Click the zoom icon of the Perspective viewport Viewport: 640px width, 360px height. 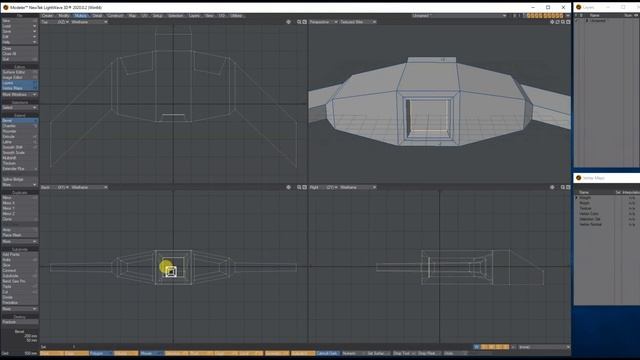point(563,22)
